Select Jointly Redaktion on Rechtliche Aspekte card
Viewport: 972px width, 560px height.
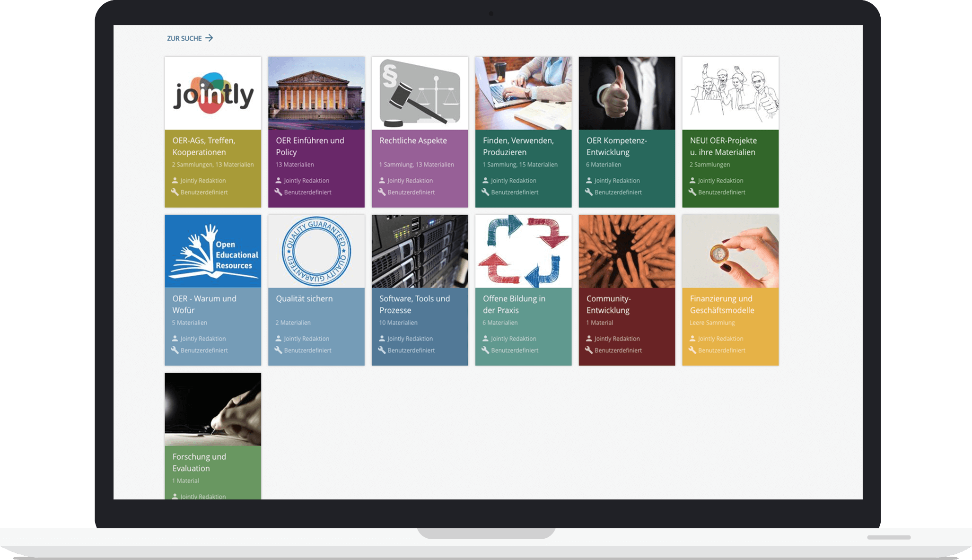coord(410,180)
